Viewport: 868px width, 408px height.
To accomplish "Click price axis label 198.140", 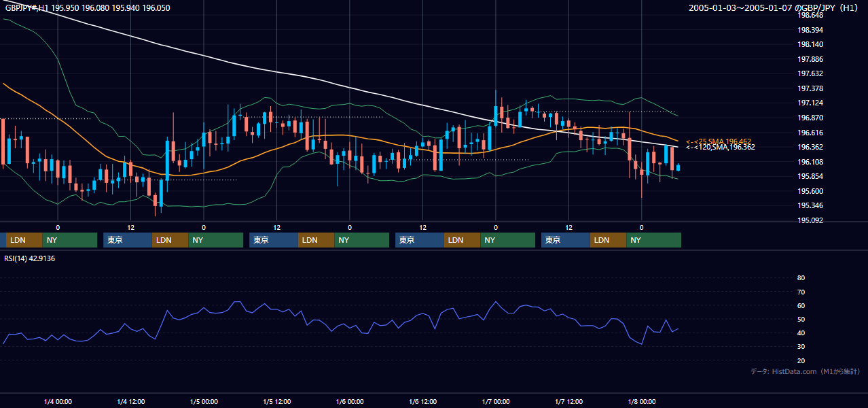I will point(811,44).
